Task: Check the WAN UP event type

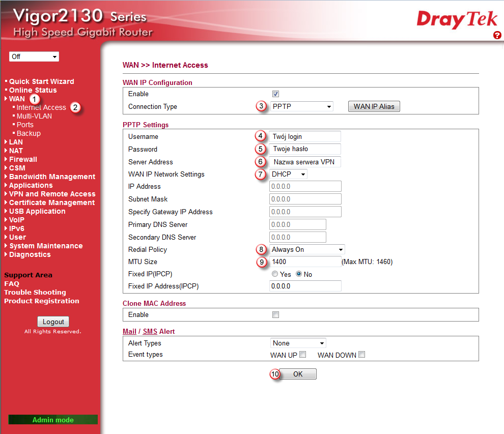Action: point(302,354)
